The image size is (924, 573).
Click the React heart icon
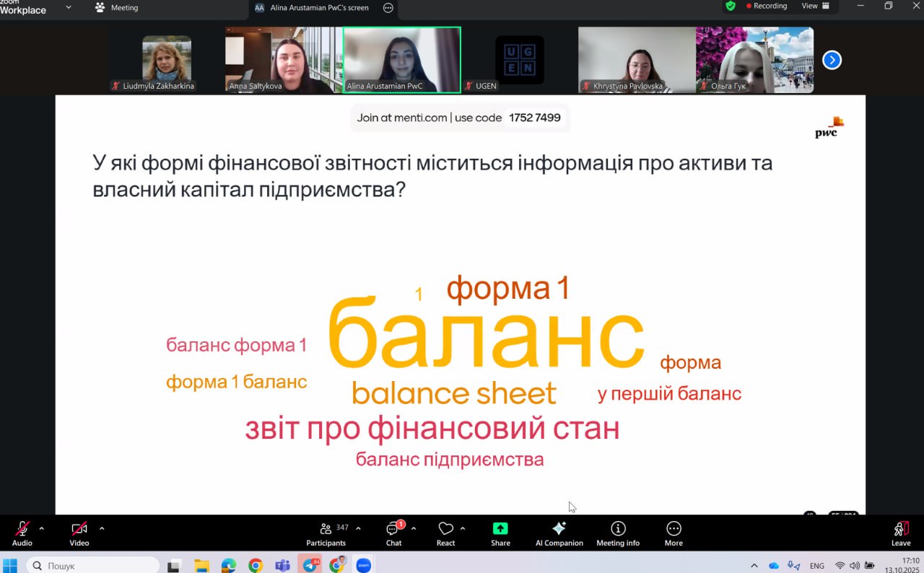click(x=445, y=533)
